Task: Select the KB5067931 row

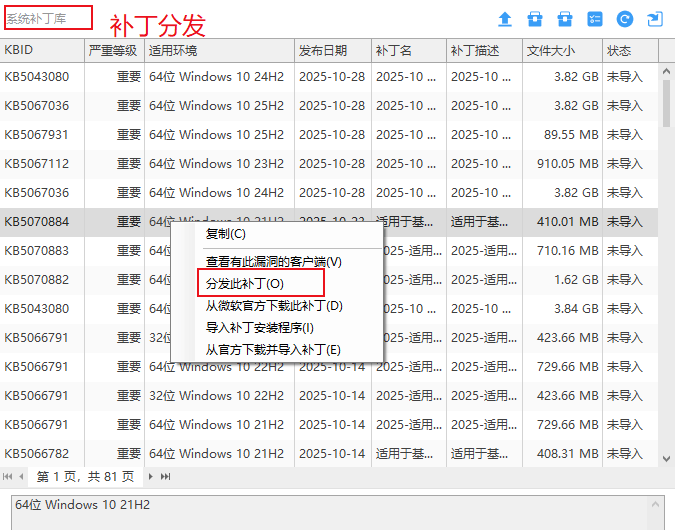Action: click(x=329, y=135)
